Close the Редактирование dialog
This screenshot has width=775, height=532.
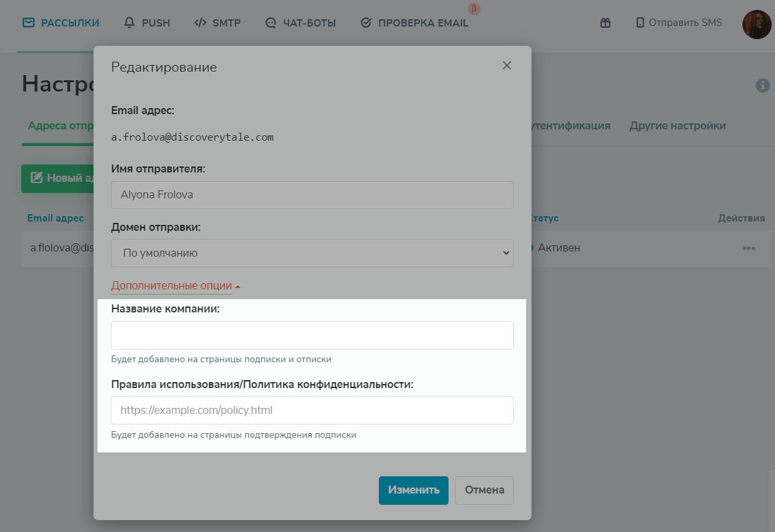[507, 66]
